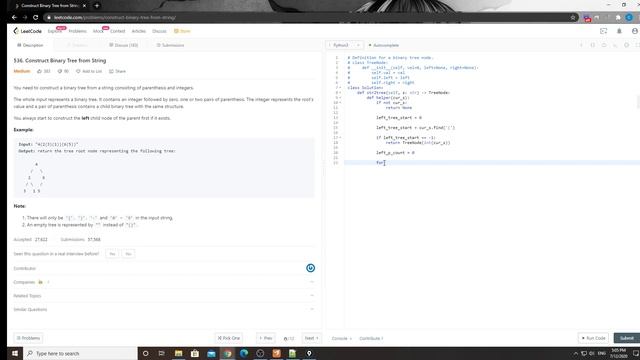Switch to the Submissions tab
Viewport: 640px width, 360px height.
(x=171, y=45)
